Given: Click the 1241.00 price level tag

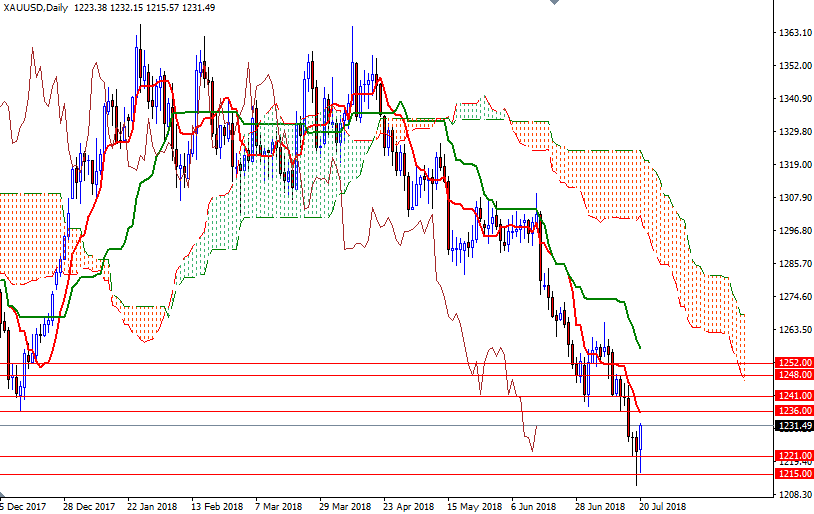Looking at the screenshot, I should pyautogui.click(x=794, y=396).
